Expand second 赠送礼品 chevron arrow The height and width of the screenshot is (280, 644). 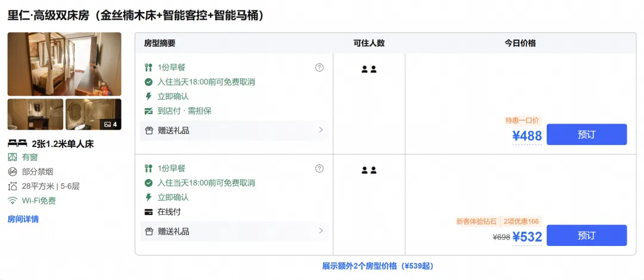tap(321, 230)
